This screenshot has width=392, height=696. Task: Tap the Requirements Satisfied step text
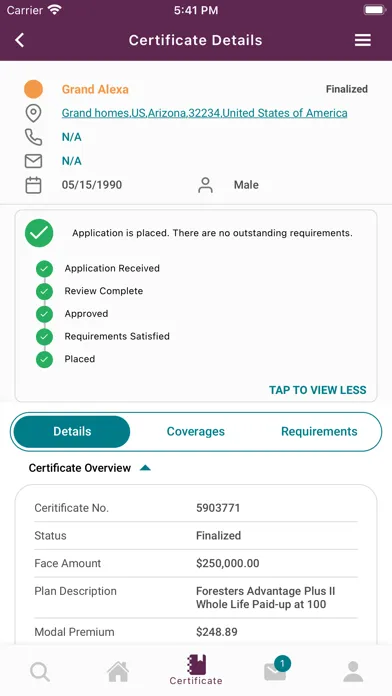pos(117,336)
